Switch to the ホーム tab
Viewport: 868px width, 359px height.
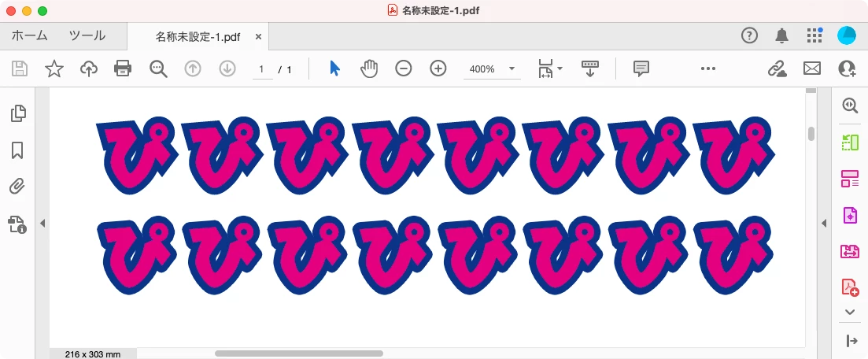coord(29,36)
